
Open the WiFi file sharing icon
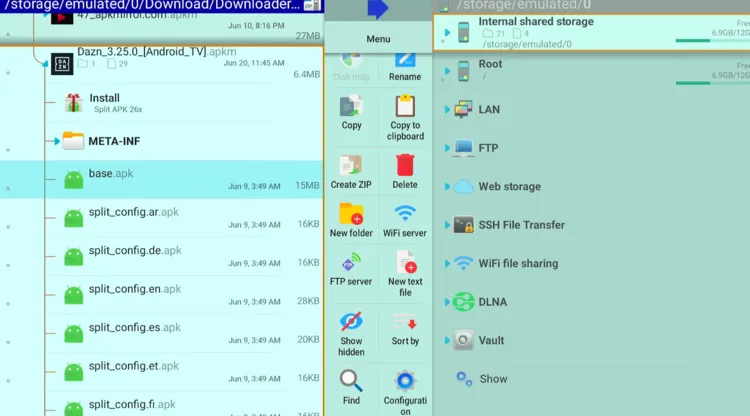coord(463,263)
